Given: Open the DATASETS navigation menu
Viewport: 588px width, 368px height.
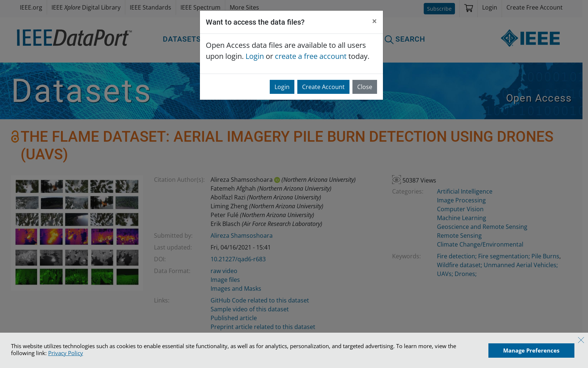Looking at the screenshot, I should (x=181, y=39).
